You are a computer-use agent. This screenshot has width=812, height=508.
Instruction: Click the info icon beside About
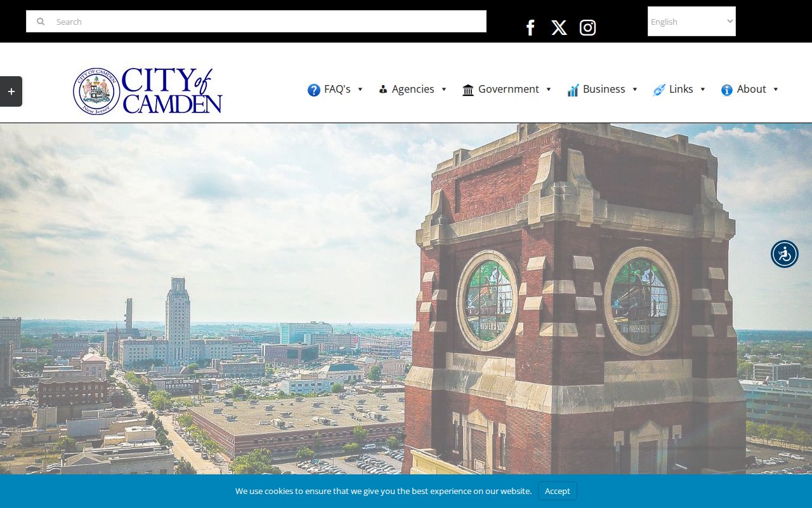point(727,90)
